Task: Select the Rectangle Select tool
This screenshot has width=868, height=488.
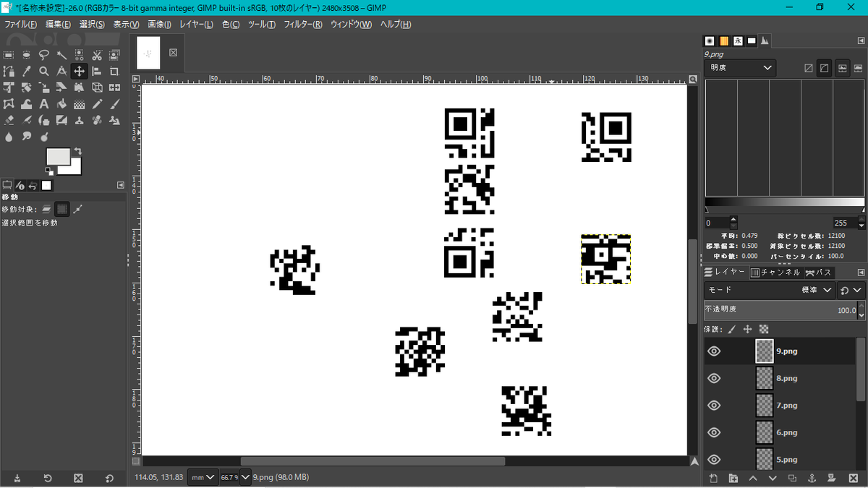Action: click(x=9, y=55)
